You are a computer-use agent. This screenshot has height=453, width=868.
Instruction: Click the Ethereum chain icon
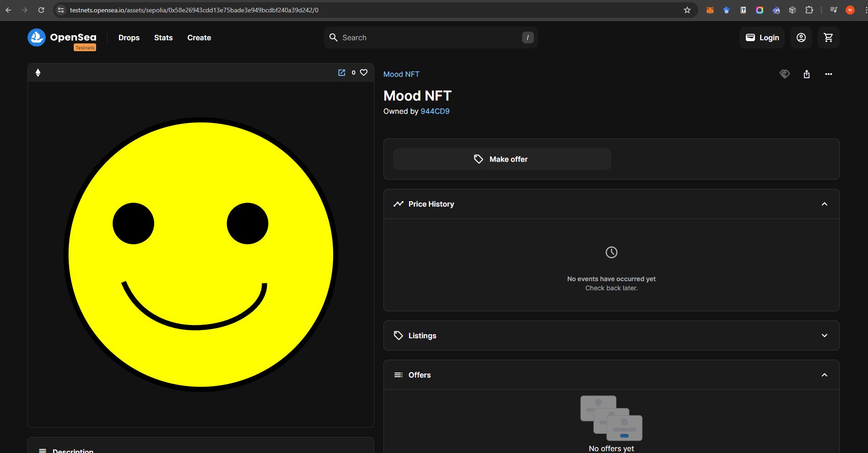pos(38,73)
